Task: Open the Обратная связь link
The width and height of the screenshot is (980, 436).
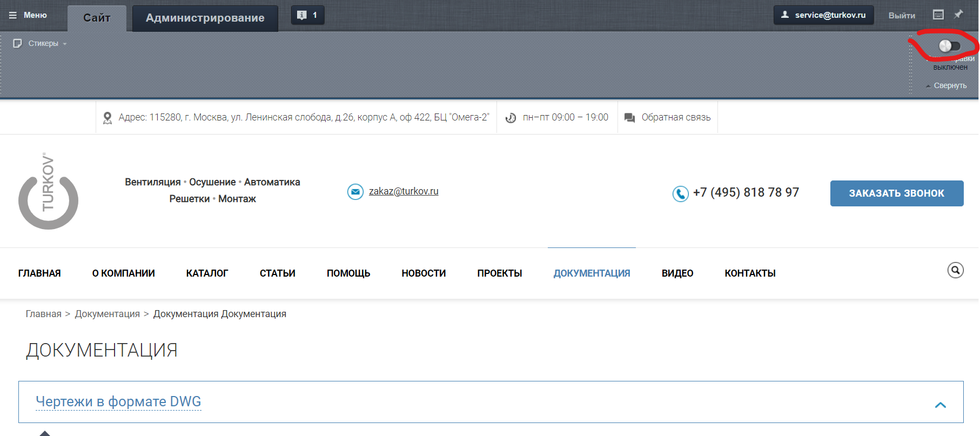Action: [676, 117]
